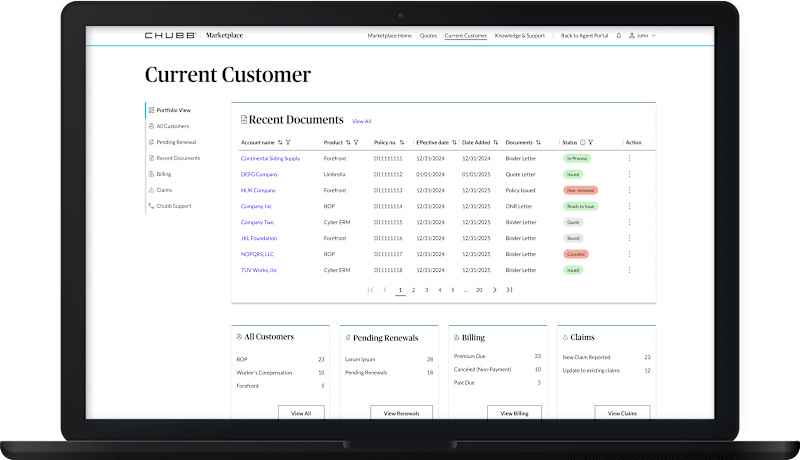
Task: Go to Quotes in the top navigation
Action: (x=428, y=36)
